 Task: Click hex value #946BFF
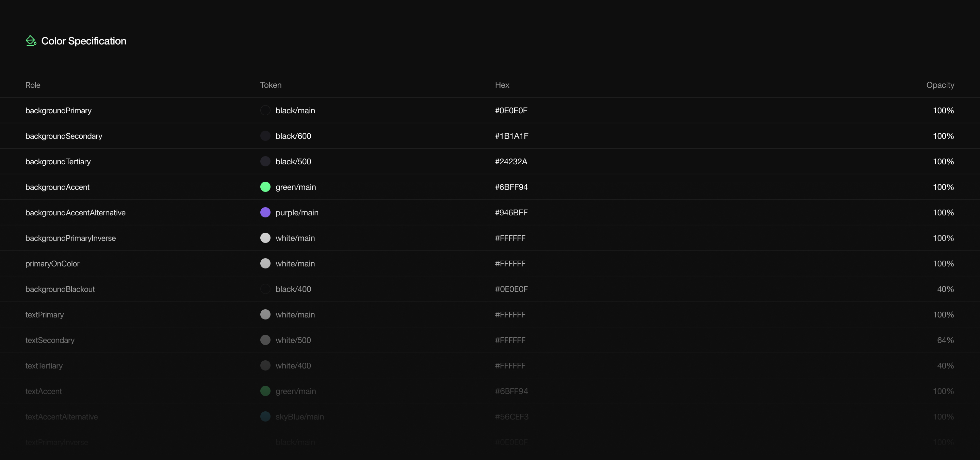511,212
